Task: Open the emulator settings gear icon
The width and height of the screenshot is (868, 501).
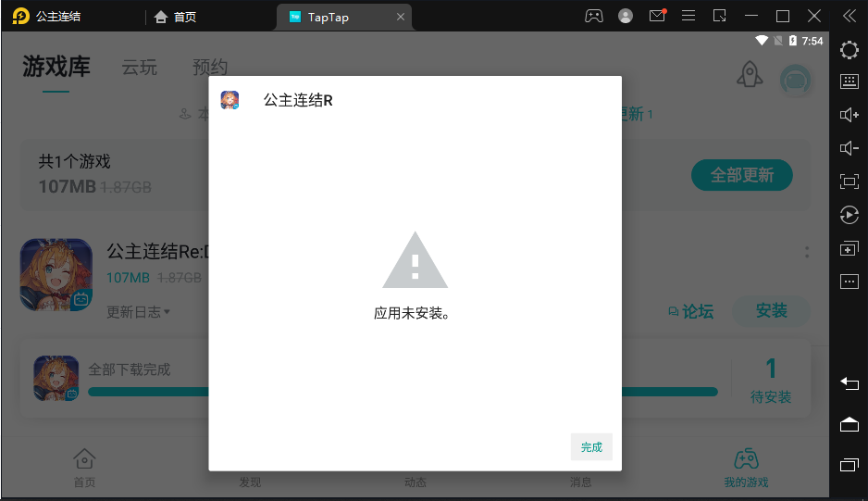Action: click(849, 49)
